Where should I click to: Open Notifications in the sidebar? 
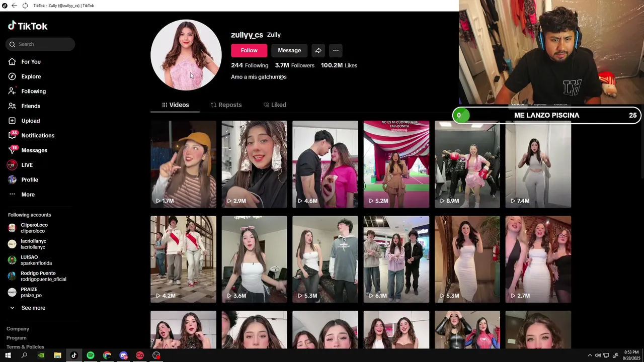click(31, 135)
